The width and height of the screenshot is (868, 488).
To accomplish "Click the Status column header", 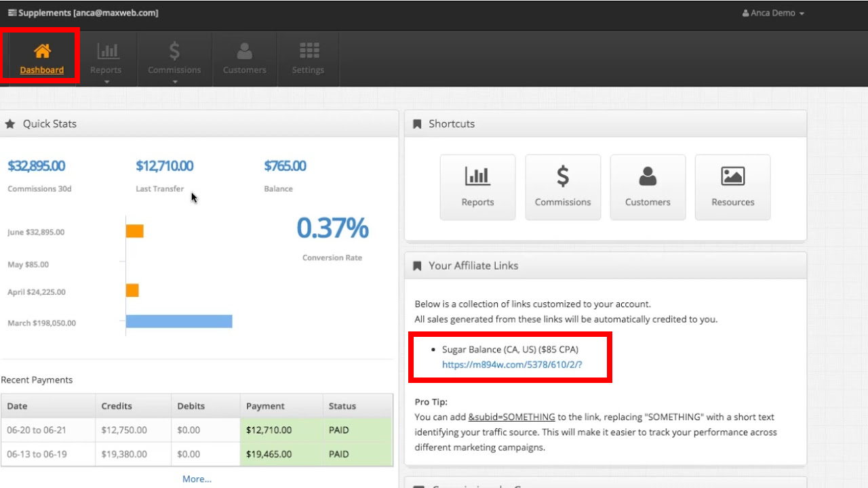I will point(357,406).
